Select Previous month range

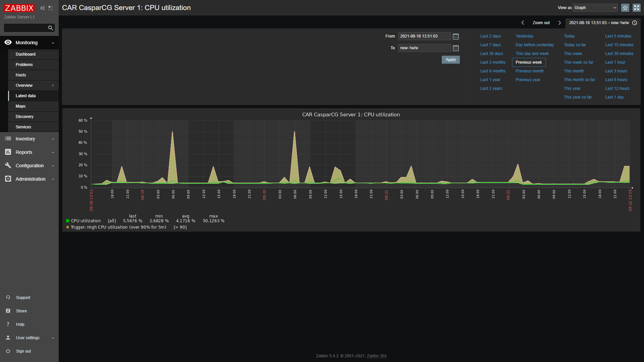[529, 71]
